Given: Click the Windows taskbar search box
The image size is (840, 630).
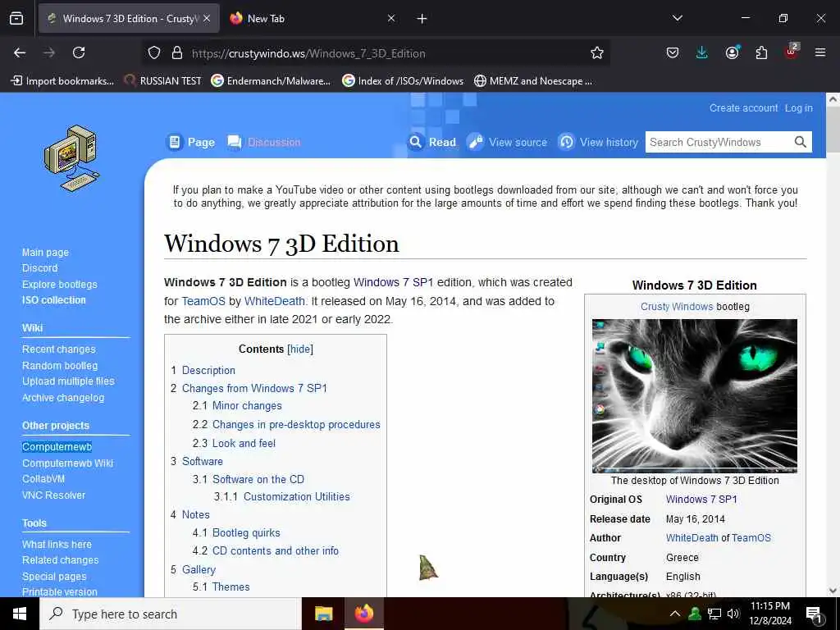Looking at the screenshot, I should click(171, 614).
